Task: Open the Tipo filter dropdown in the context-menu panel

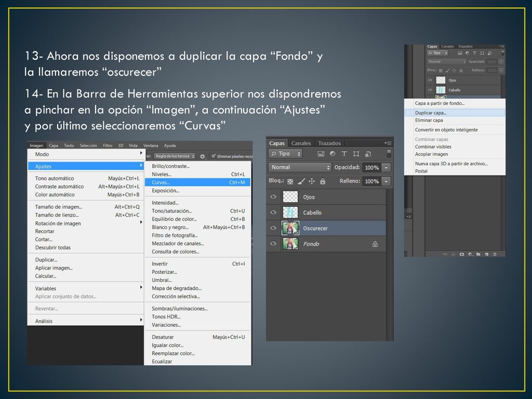Action: [x=437, y=53]
